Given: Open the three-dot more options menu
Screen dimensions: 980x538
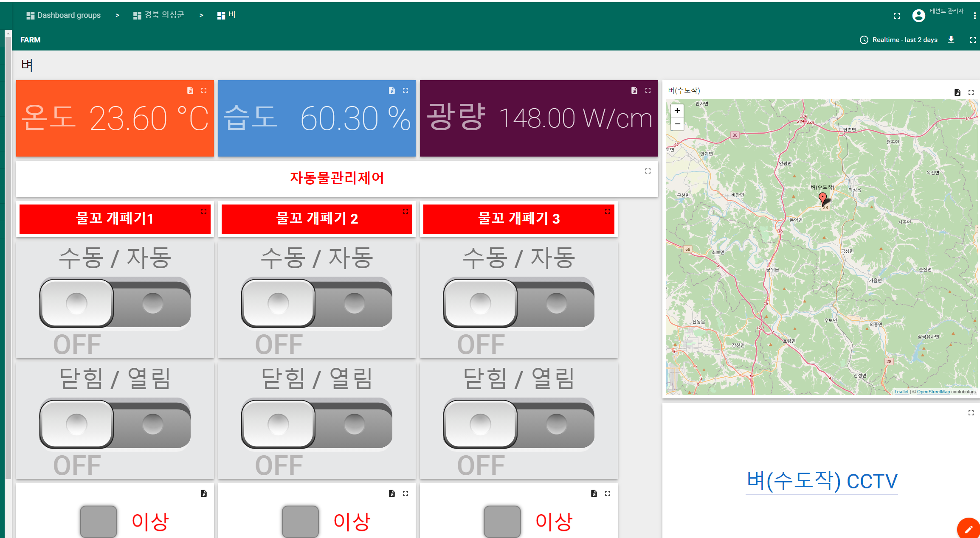Looking at the screenshot, I should click(974, 16).
